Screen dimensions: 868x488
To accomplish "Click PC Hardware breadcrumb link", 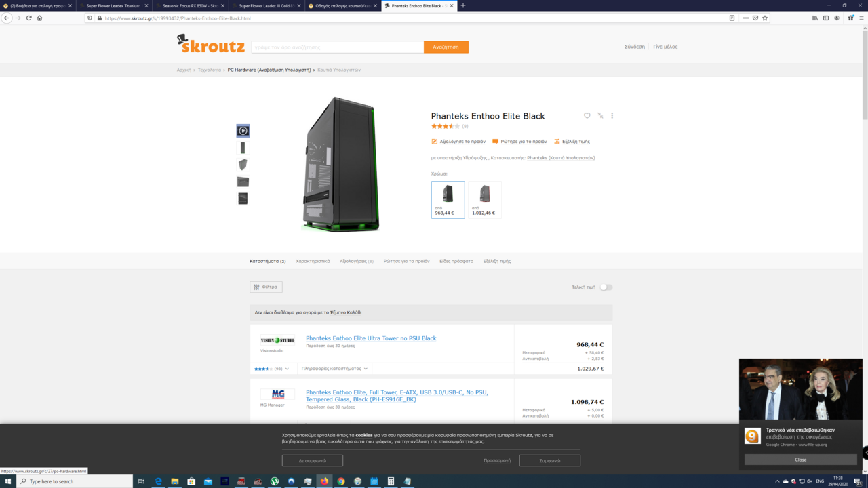I will (269, 70).
